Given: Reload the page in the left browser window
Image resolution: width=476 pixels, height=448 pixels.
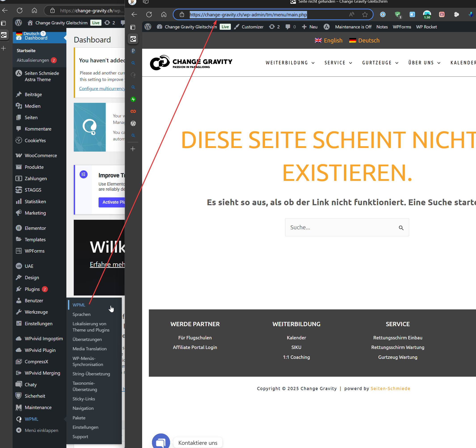Looking at the screenshot, I should tap(20, 11).
